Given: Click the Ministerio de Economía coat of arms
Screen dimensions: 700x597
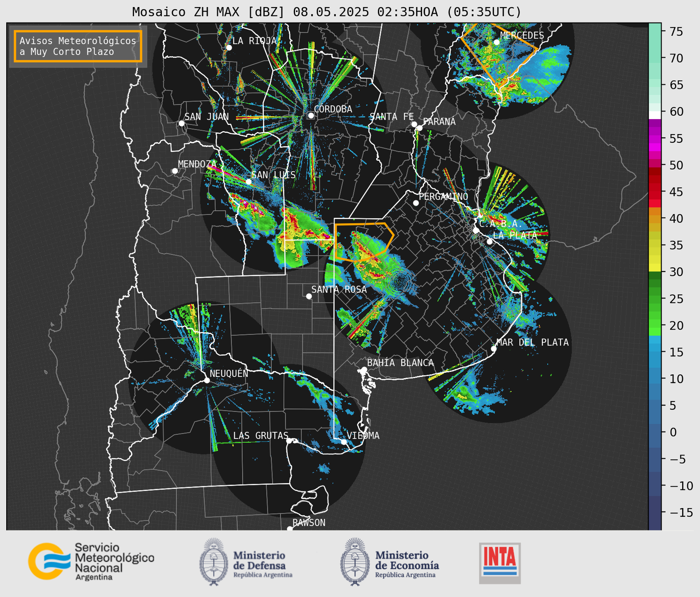Looking at the screenshot, I should (x=355, y=562).
